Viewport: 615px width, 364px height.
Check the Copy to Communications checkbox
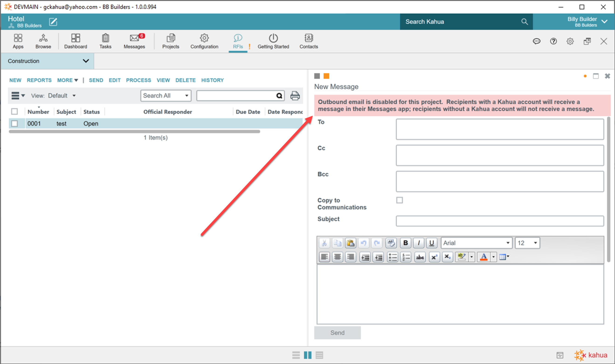[x=399, y=200]
